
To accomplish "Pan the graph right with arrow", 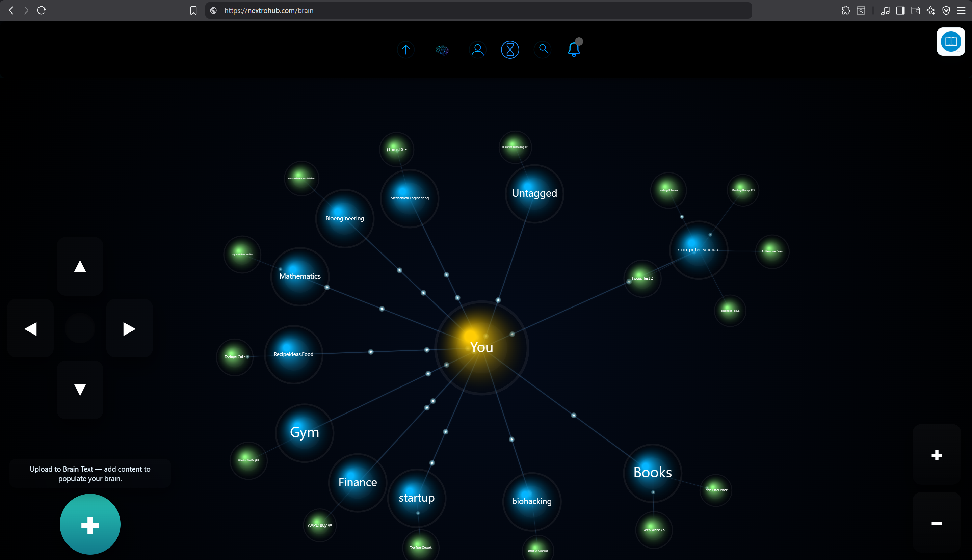I will pyautogui.click(x=129, y=329).
